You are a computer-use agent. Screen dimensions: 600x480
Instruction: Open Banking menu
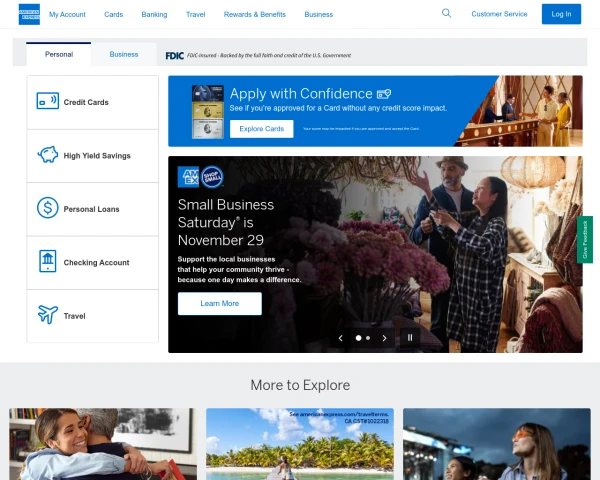[x=154, y=15]
